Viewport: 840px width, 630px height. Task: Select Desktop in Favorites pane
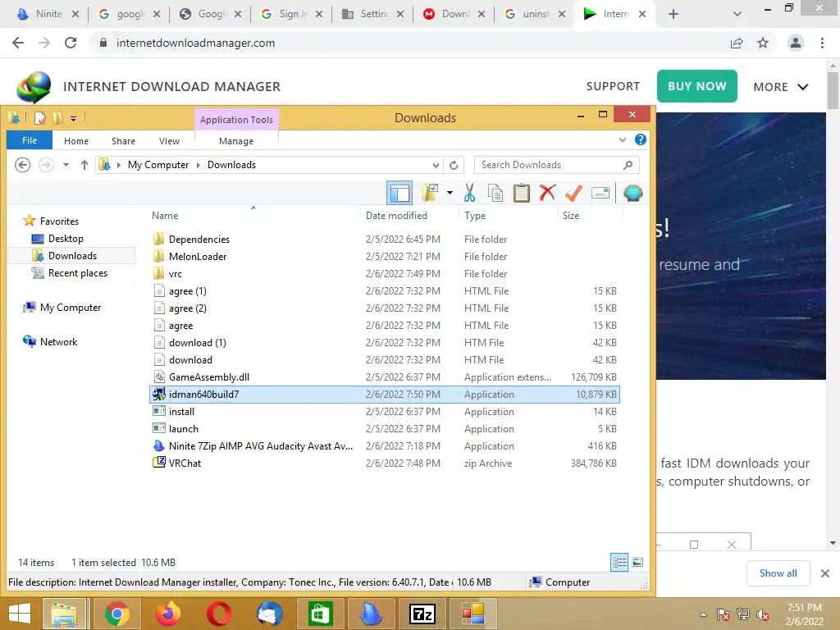(x=66, y=239)
